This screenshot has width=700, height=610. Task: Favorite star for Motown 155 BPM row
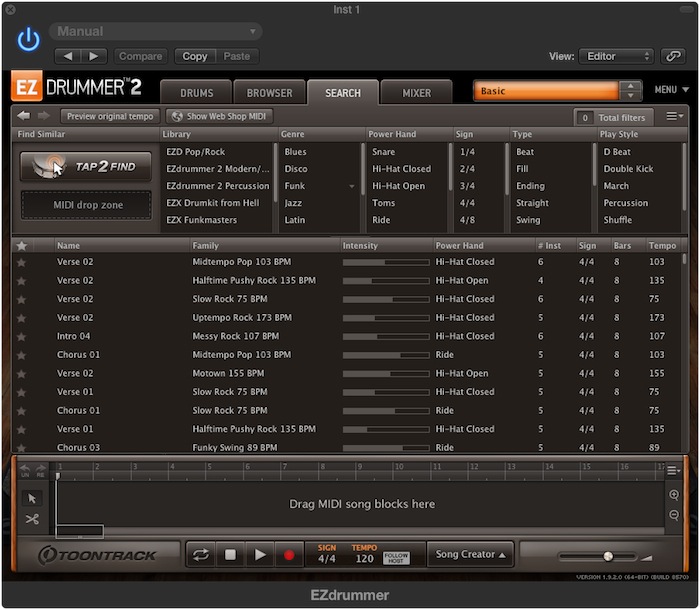(21, 373)
